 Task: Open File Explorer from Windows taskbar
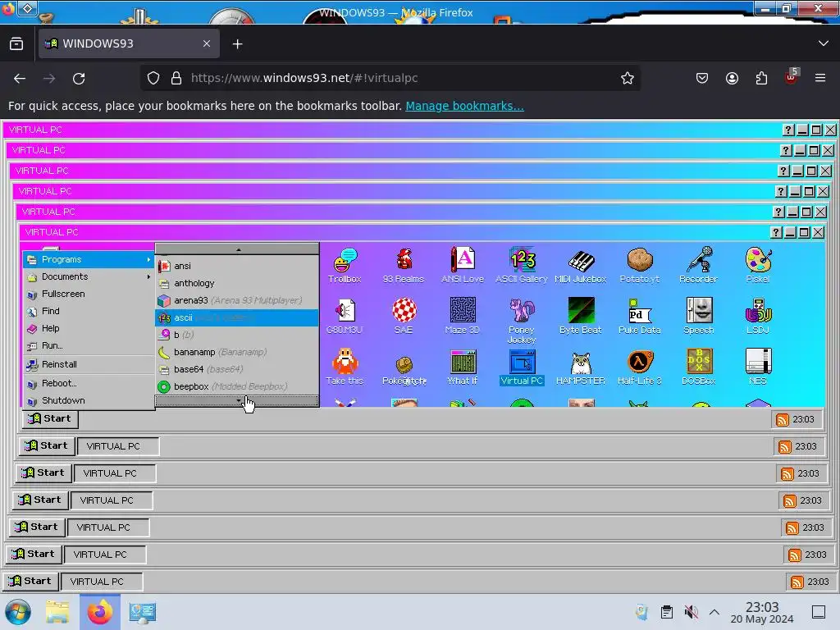(x=57, y=612)
